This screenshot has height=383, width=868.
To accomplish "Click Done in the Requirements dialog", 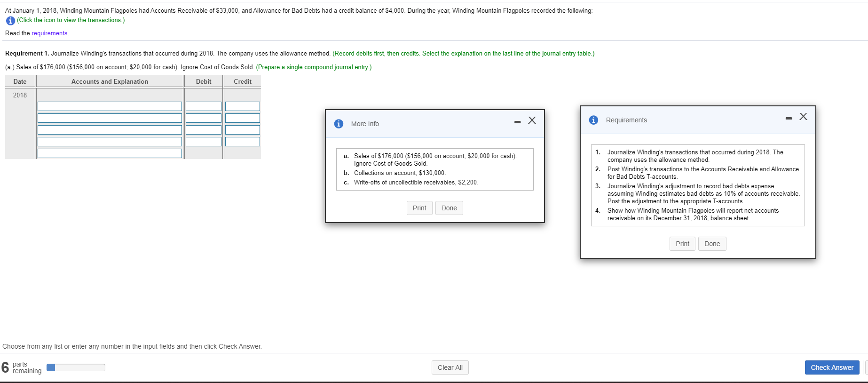I will tap(712, 244).
